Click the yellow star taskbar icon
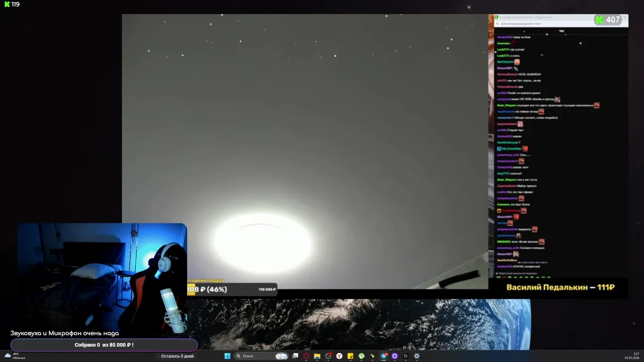Screen dimensions: 644x362 [x=372, y=356]
